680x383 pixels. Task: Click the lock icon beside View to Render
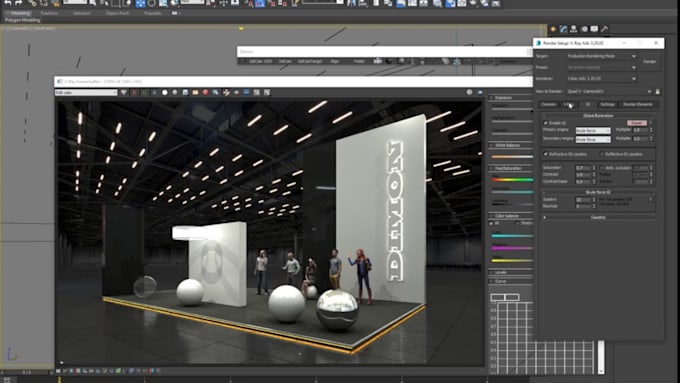tap(657, 92)
